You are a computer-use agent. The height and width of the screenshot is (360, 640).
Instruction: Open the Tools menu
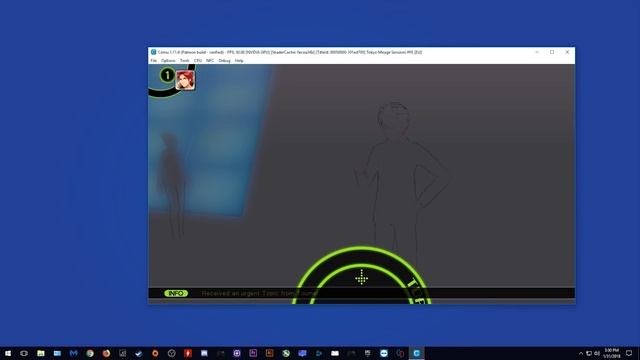[184, 60]
